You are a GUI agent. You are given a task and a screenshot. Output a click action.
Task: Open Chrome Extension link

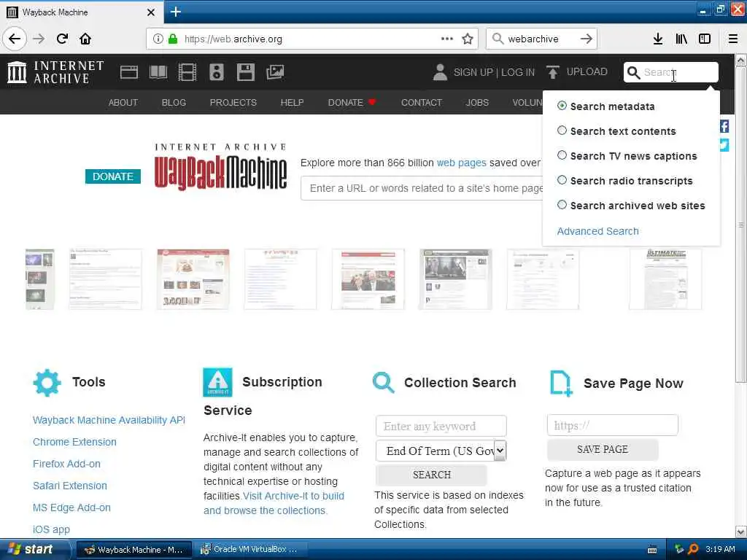coord(75,442)
